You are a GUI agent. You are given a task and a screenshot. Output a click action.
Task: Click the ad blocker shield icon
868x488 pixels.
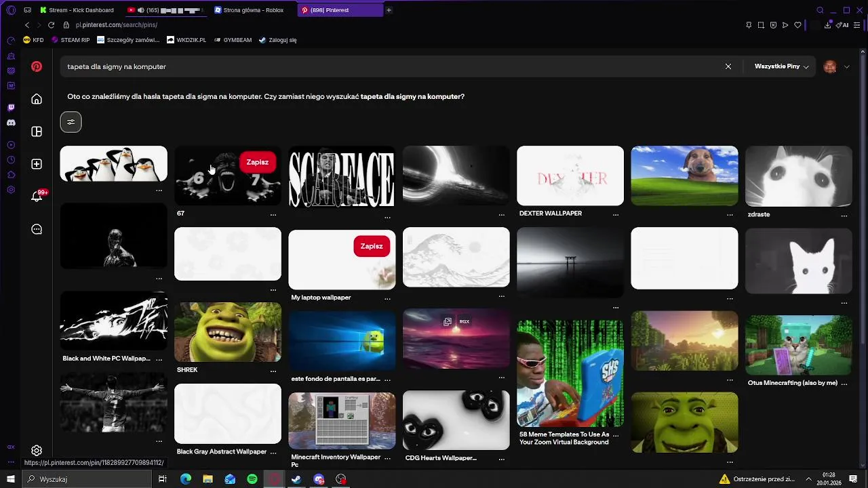773,25
